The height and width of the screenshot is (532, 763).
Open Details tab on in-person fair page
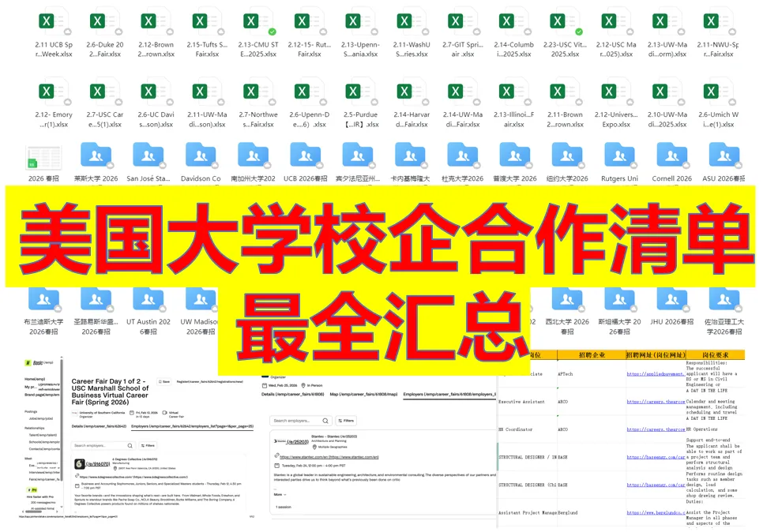(x=292, y=395)
